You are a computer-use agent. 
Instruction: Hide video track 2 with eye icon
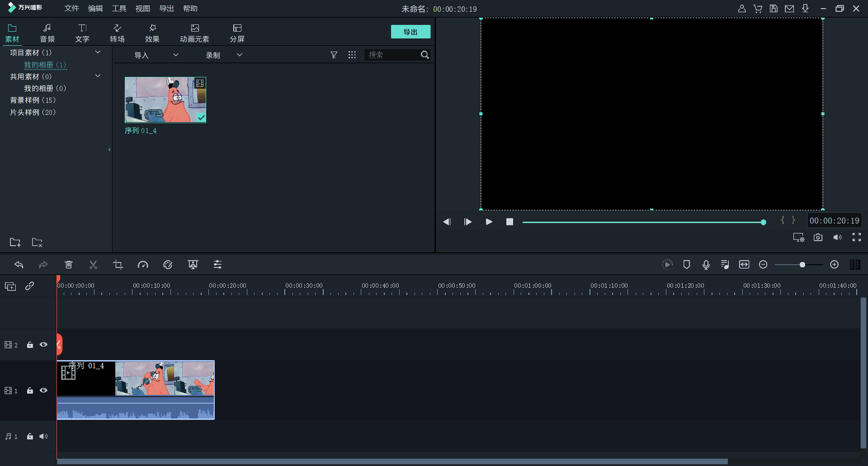[43, 345]
